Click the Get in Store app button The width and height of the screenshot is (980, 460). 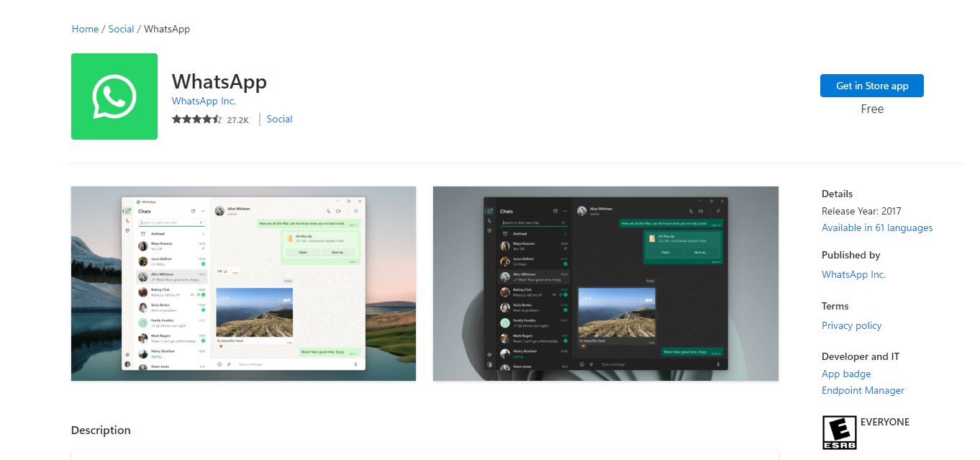[x=871, y=86]
